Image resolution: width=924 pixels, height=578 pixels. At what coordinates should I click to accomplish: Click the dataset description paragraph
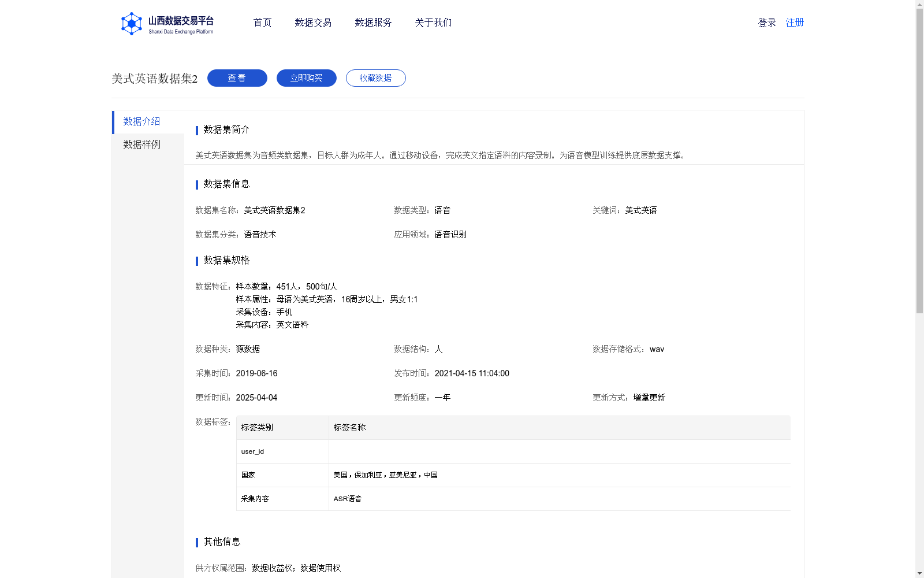click(x=442, y=155)
